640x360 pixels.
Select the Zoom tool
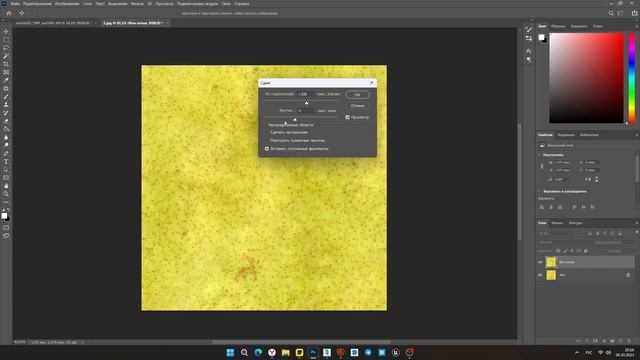pyautogui.click(x=6, y=194)
